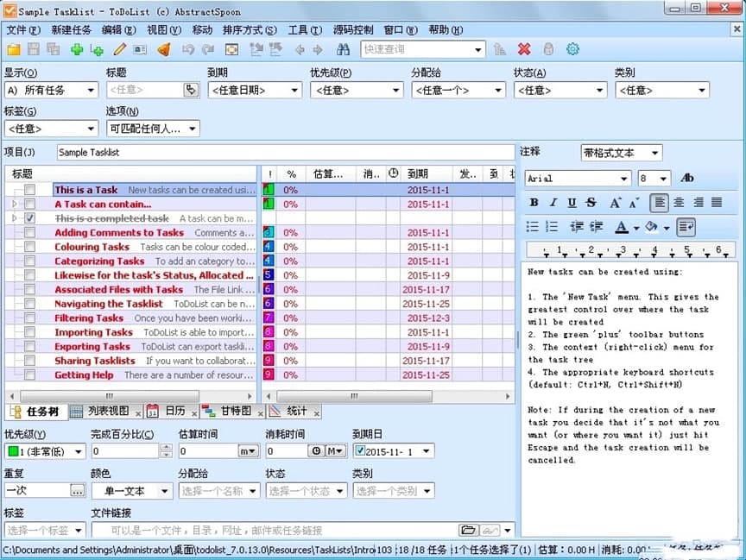The height and width of the screenshot is (560, 746).
Task: Click the pencil edit task icon
Action: (x=120, y=50)
